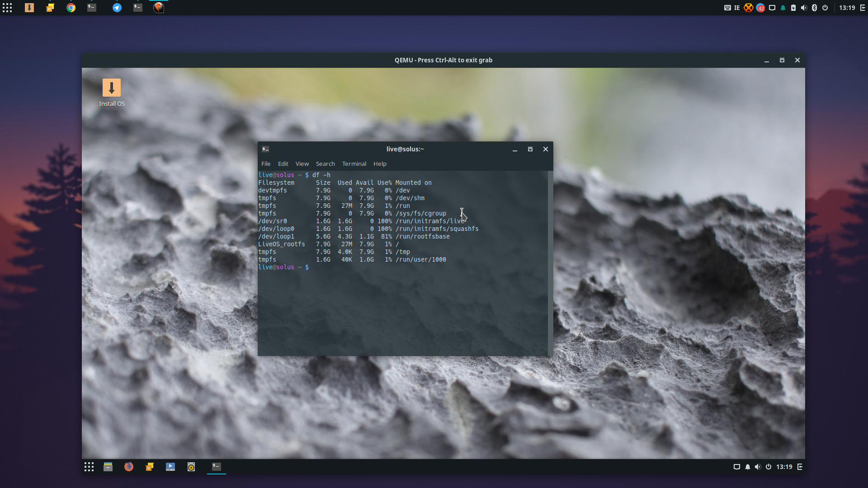Launch the installer icon in host top panel

point(29,8)
